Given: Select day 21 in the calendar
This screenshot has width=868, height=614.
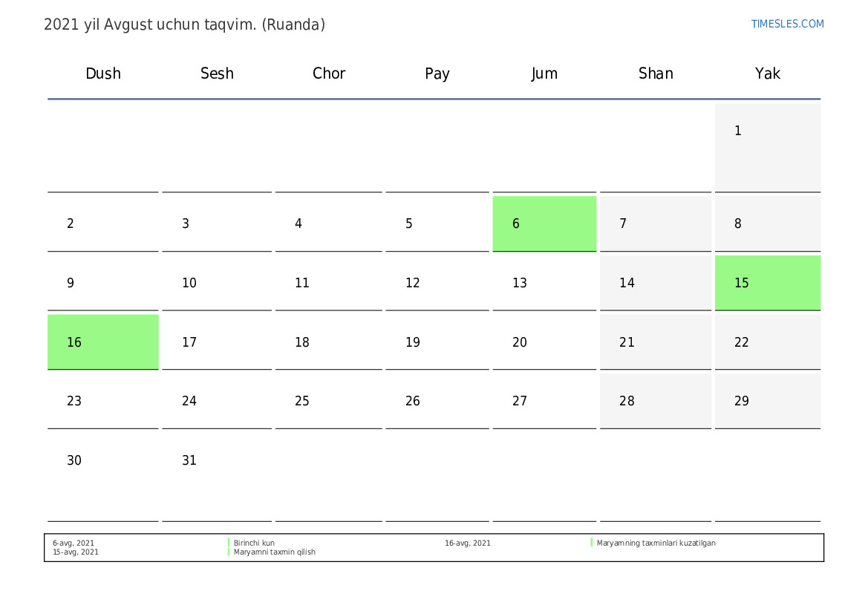Looking at the screenshot, I should point(656,342).
